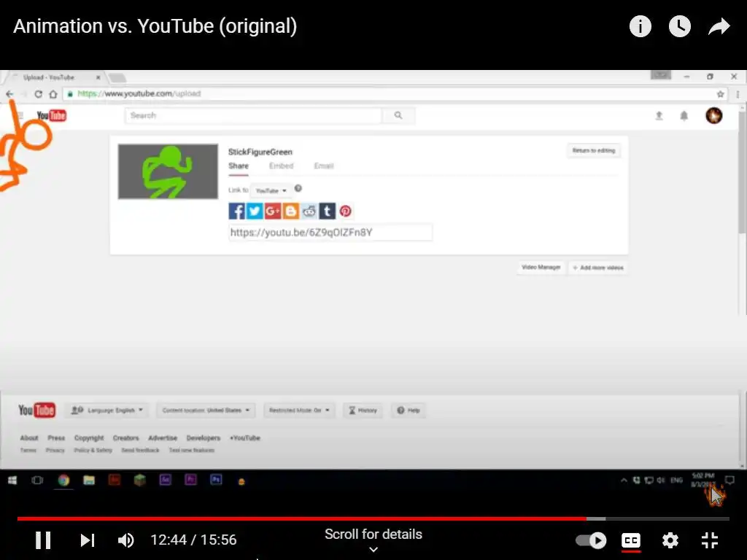The width and height of the screenshot is (747, 560).
Task: Click the help question mark near Link to
Action: (298, 188)
